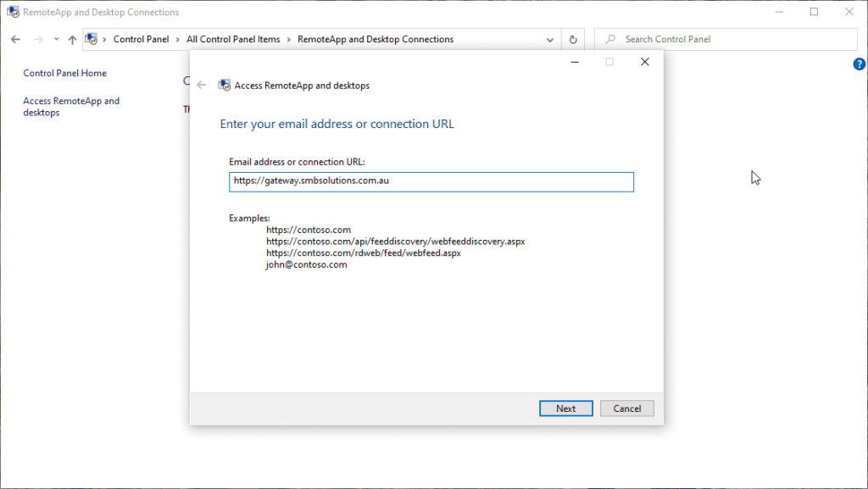Click RemoteApp and Desktop Connections breadcrumb
The width and height of the screenshot is (868, 489).
coord(376,39)
